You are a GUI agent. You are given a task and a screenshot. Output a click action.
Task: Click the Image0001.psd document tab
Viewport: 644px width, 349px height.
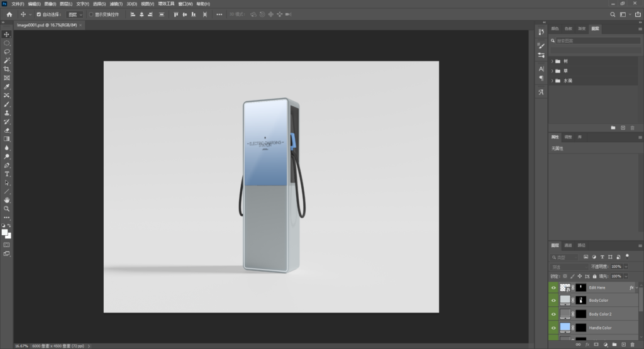(47, 25)
